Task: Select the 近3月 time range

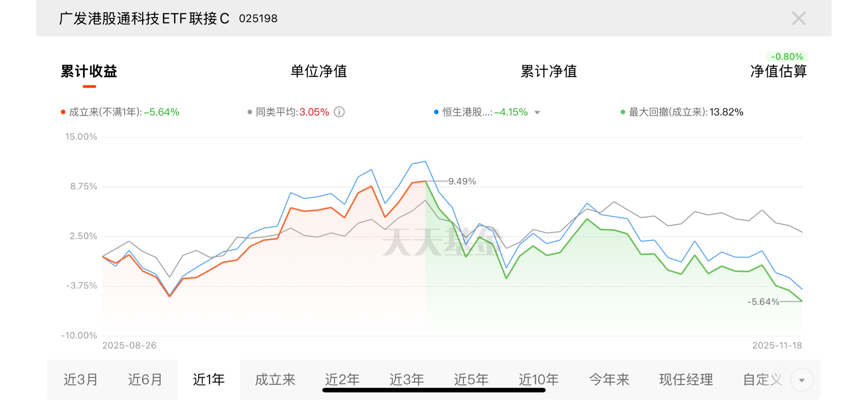Action: (x=80, y=380)
